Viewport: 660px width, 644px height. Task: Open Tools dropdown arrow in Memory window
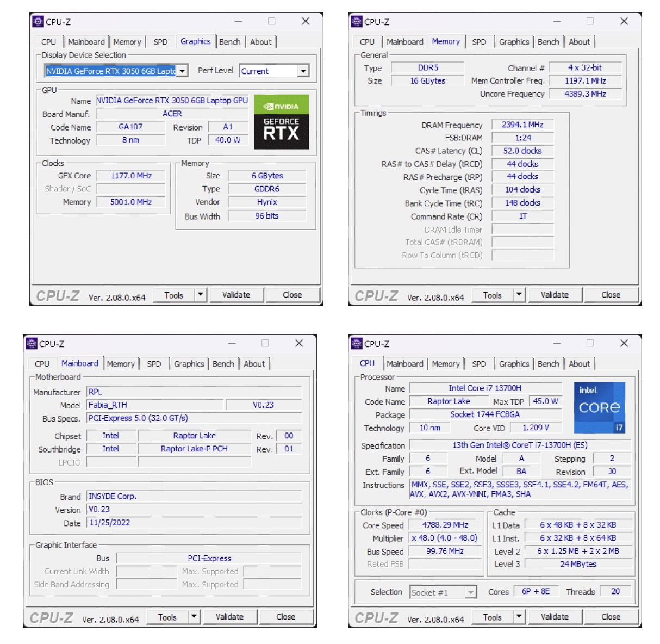519,295
